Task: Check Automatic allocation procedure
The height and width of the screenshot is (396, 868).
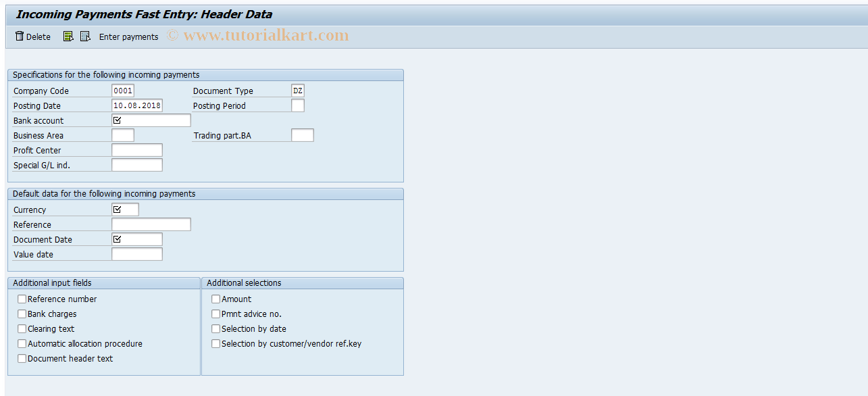Action: click(x=22, y=343)
